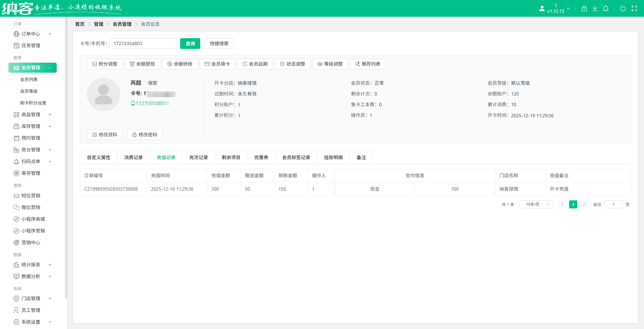Switch to the 消费记录 tab

[x=133, y=157]
